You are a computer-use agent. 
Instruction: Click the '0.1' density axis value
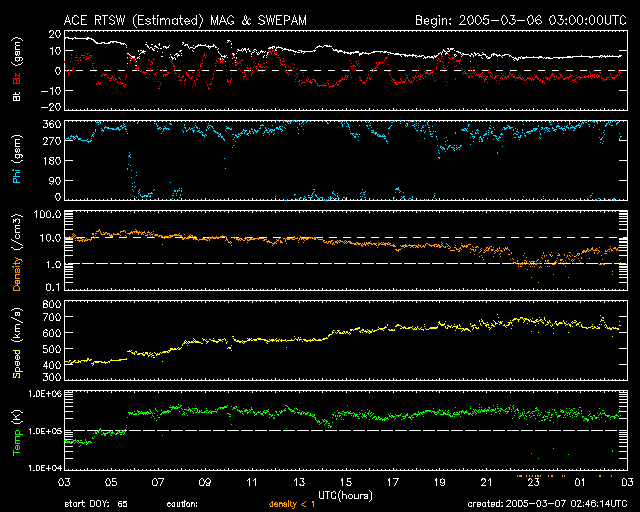(x=53, y=287)
